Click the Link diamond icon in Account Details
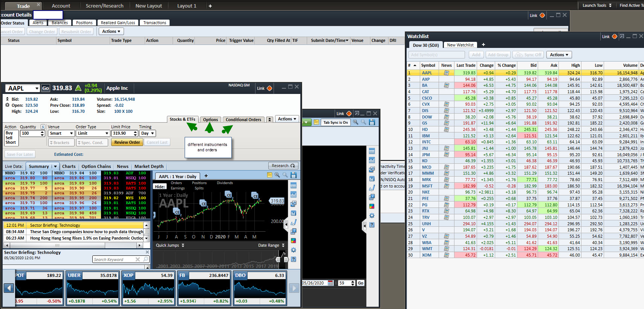 click(x=542, y=15)
